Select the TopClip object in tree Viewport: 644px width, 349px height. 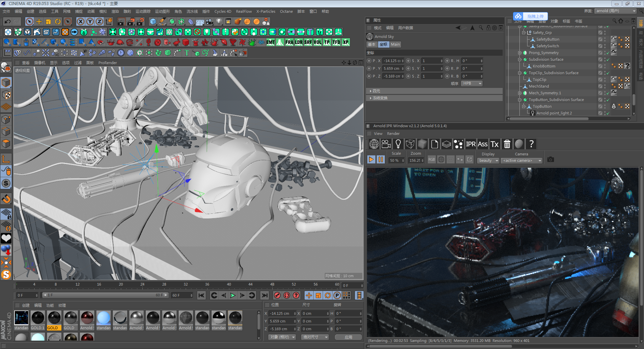[x=539, y=80]
